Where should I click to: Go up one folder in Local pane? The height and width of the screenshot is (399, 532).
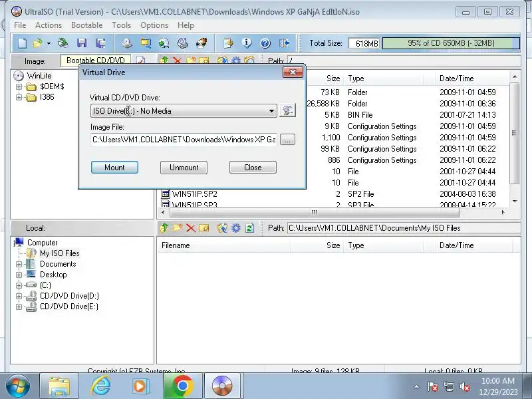pos(164,228)
